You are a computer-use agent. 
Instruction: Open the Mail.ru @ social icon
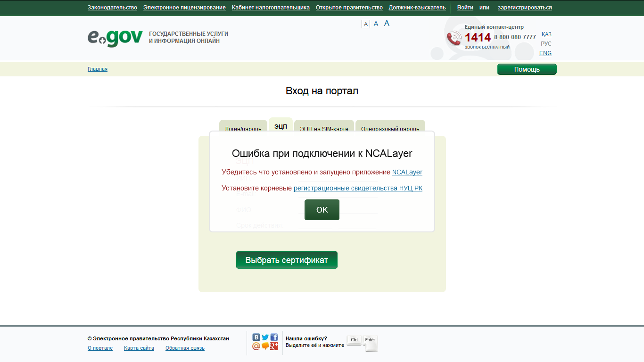click(x=256, y=346)
